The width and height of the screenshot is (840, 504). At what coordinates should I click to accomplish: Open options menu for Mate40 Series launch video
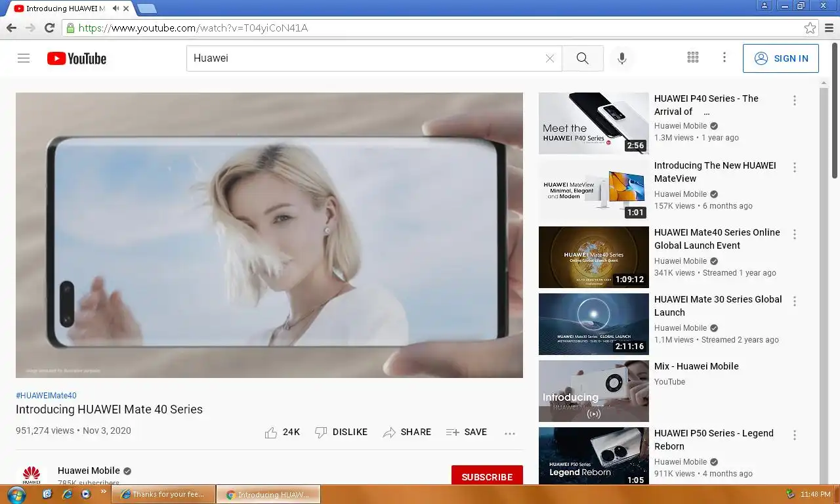(795, 234)
